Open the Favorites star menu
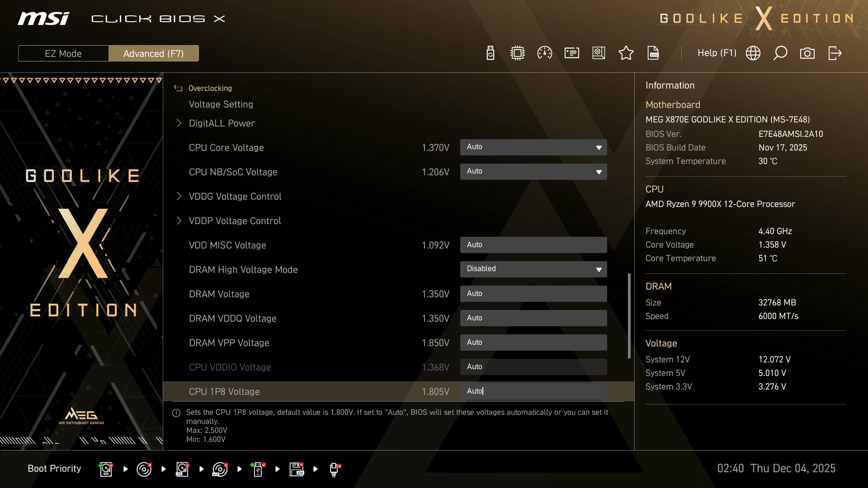Image resolution: width=868 pixels, height=488 pixels. 626,53
